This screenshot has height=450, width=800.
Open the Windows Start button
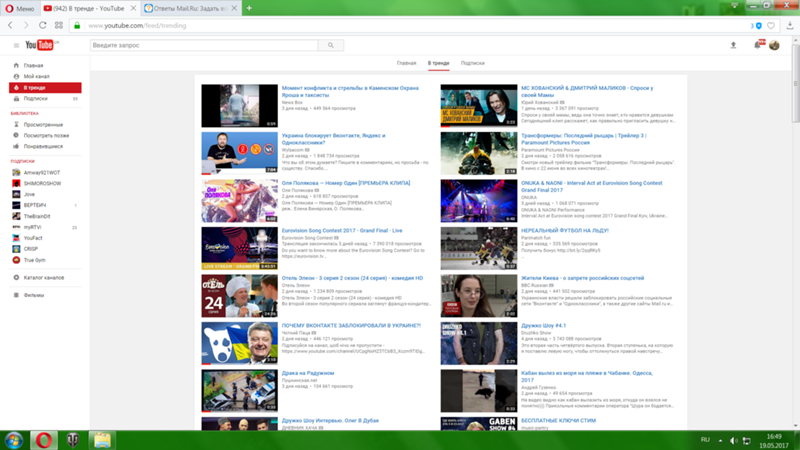(x=14, y=440)
